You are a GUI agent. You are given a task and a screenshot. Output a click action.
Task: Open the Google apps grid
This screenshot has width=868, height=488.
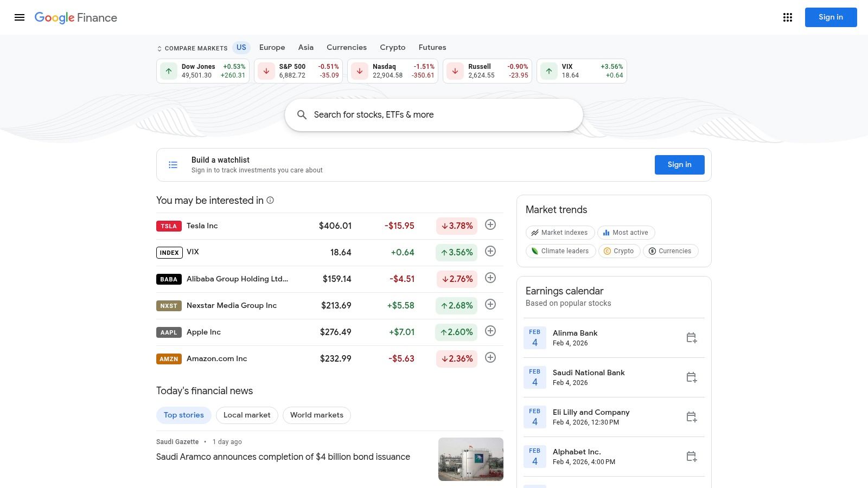tap(788, 17)
